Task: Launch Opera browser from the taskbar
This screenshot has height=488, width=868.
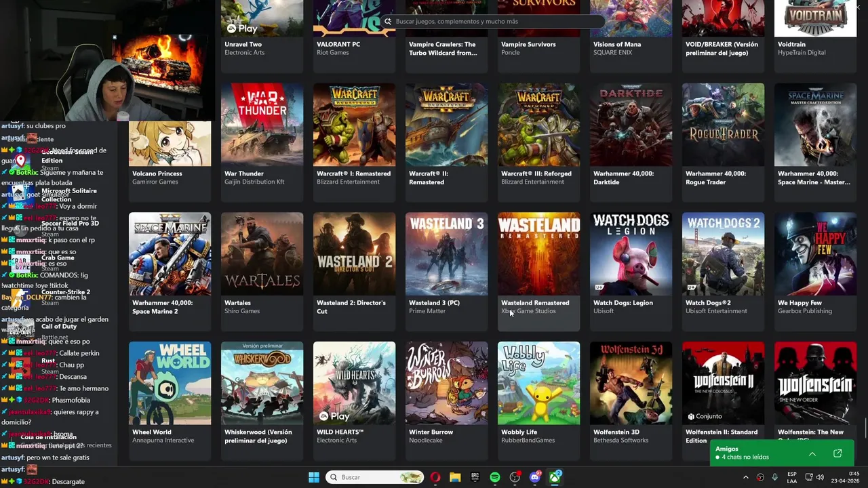Action: click(435, 477)
